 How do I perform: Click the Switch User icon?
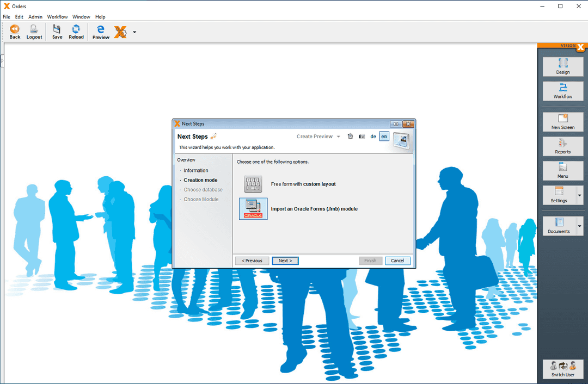tap(563, 369)
